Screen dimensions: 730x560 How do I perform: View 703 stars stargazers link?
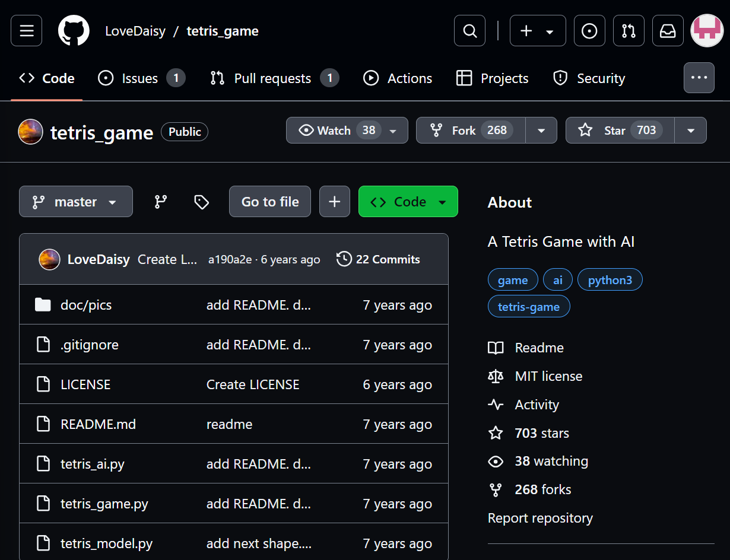click(529, 433)
